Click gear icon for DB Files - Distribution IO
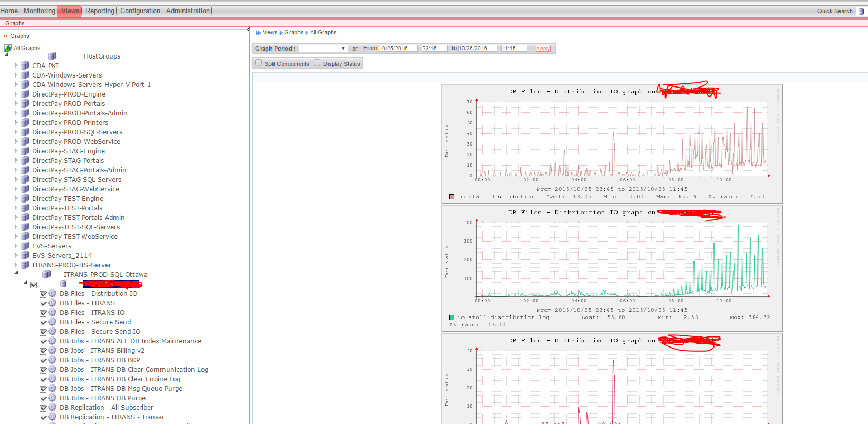The width and height of the screenshot is (868, 424). (x=52, y=293)
